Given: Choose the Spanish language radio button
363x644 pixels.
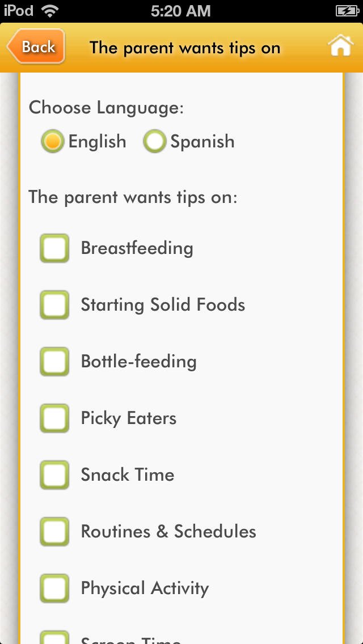Looking at the screenshot, I should point(154,141).
